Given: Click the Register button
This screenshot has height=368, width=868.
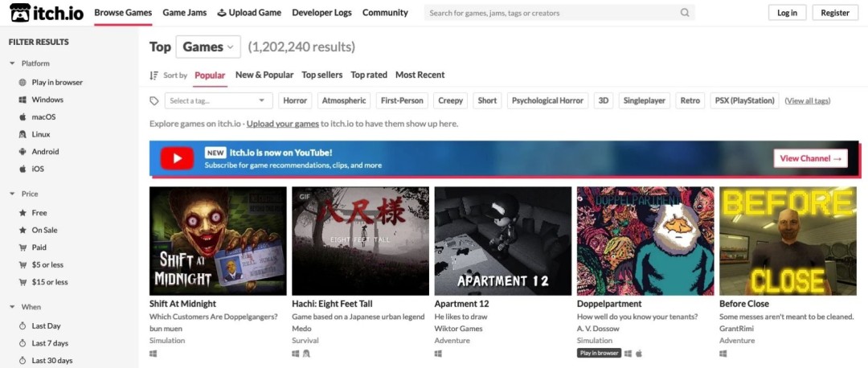Looking at the screenshot, I should tap(835, 13).
